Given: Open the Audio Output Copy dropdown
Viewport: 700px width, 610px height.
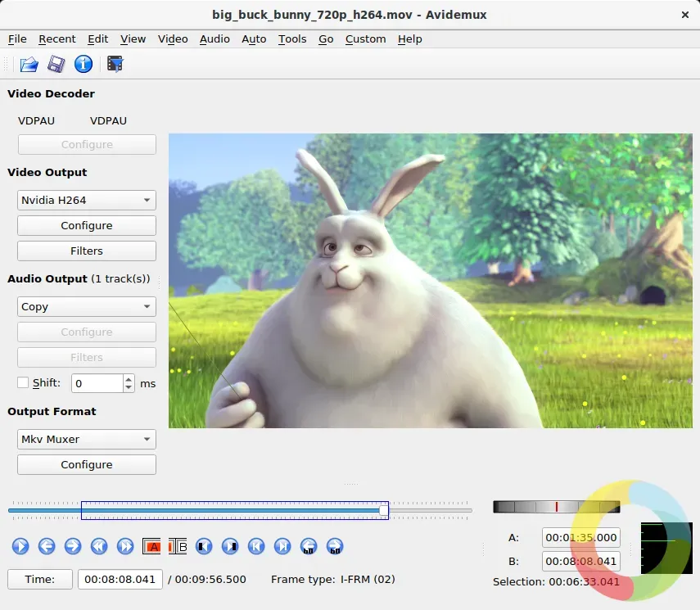Looking at the screenshot, I should coord(87,307).
